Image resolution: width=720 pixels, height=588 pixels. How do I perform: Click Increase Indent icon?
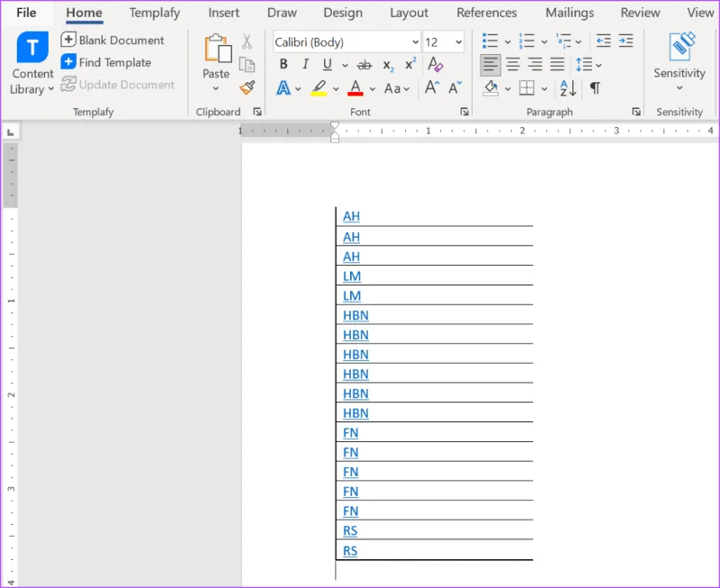[x=625, y=41]
